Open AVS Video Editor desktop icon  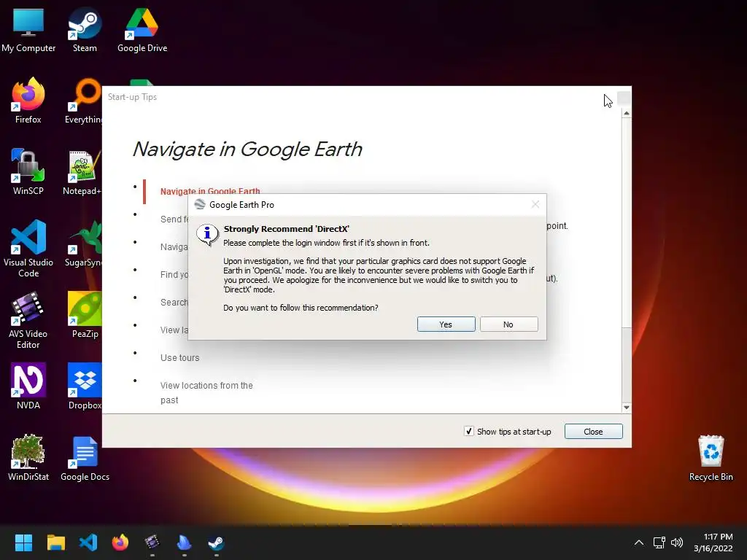coord(28,320)
